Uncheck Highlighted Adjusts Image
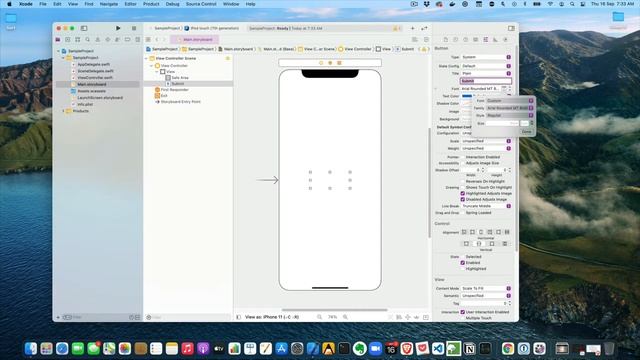Viewport: 640px width, 360px height. pos(462,193)
